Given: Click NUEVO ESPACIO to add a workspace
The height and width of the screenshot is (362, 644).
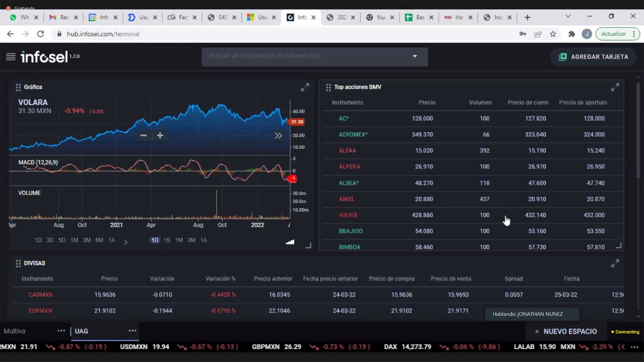Looking at the screenshot, I should coord(565,332).
